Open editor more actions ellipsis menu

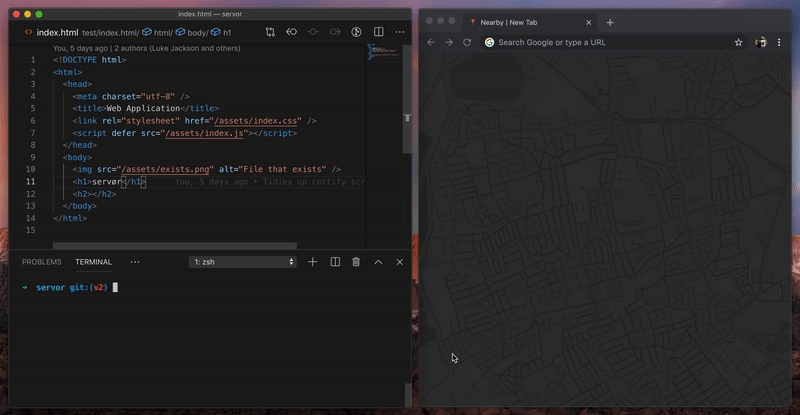click(x=399, y=33)
